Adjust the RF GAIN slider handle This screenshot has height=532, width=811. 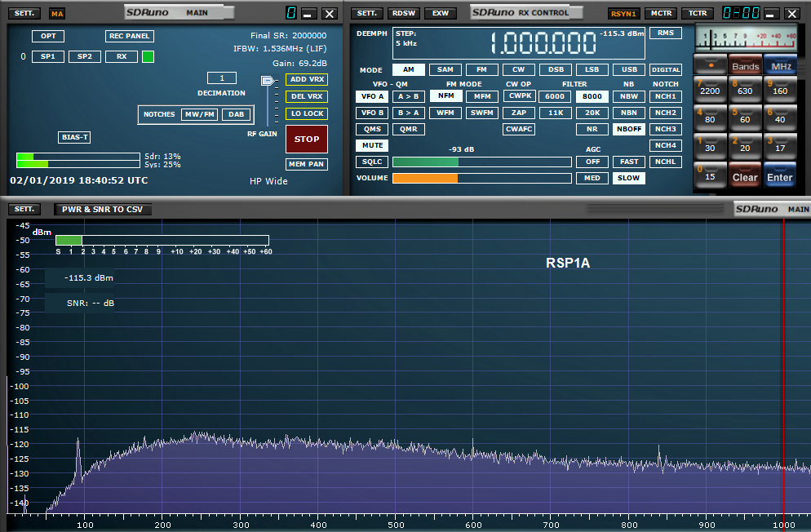[x=267, y=80]
